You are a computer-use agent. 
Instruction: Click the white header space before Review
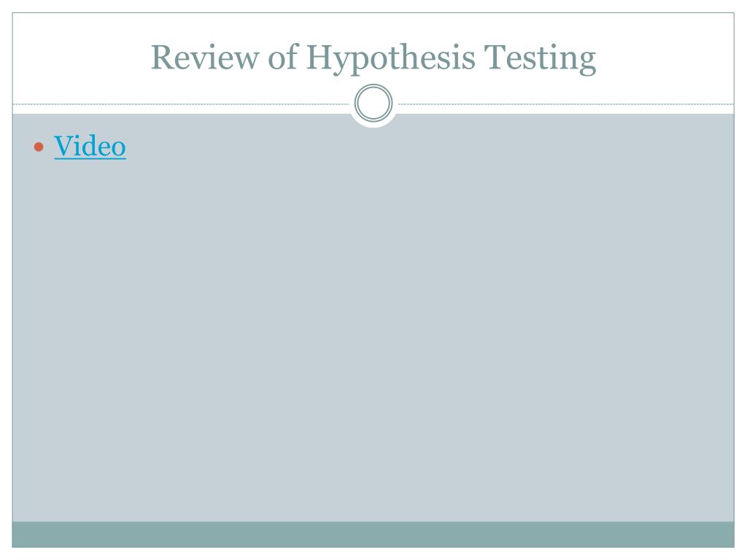tap(81, 57)
